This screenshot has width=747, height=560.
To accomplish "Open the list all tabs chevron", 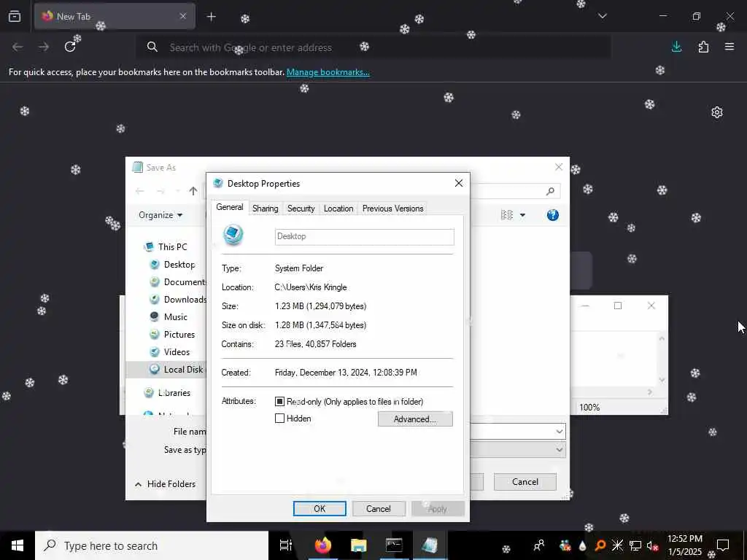I will tap(603, 16).
